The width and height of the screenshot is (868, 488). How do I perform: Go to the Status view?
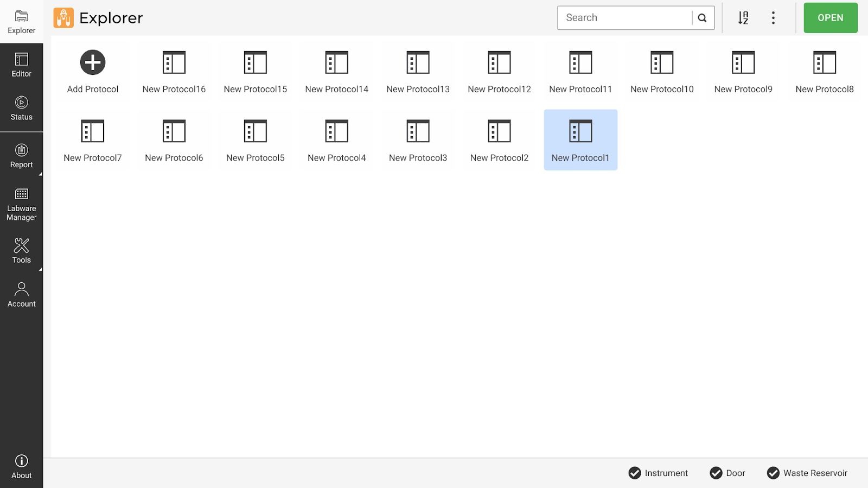coord(22,109)
